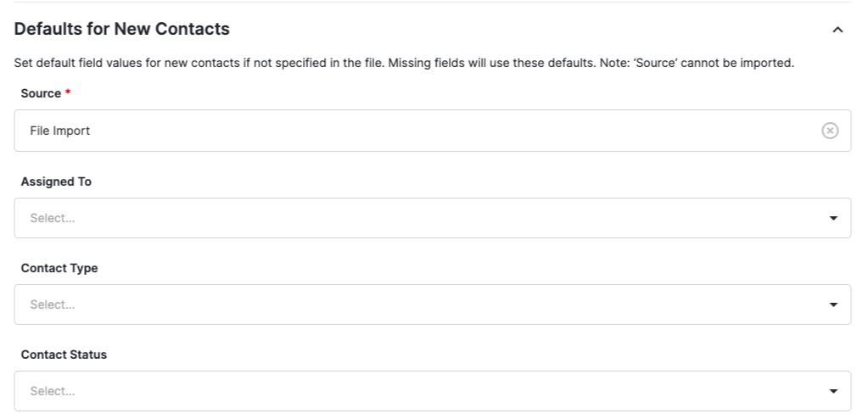Click the Contact Status caret arrow

833,391
